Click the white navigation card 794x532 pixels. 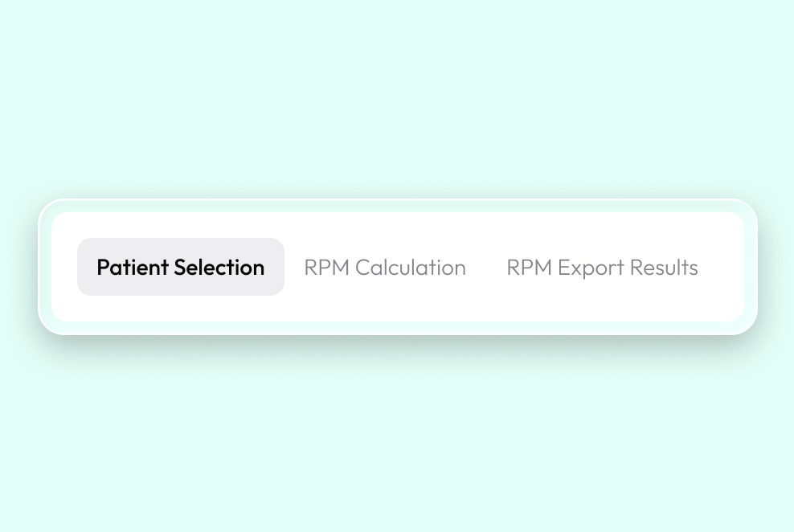tap(398, 267)
